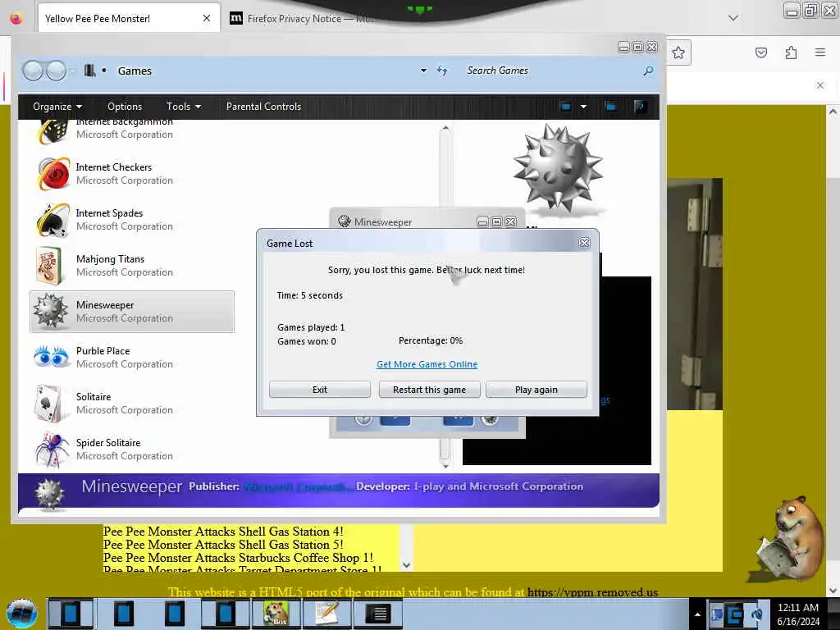Image resolution: width=840 pixels, height=630 pixels.
Task: Click refresh arrows beside Games address bar
Action: tap(442, 71)
